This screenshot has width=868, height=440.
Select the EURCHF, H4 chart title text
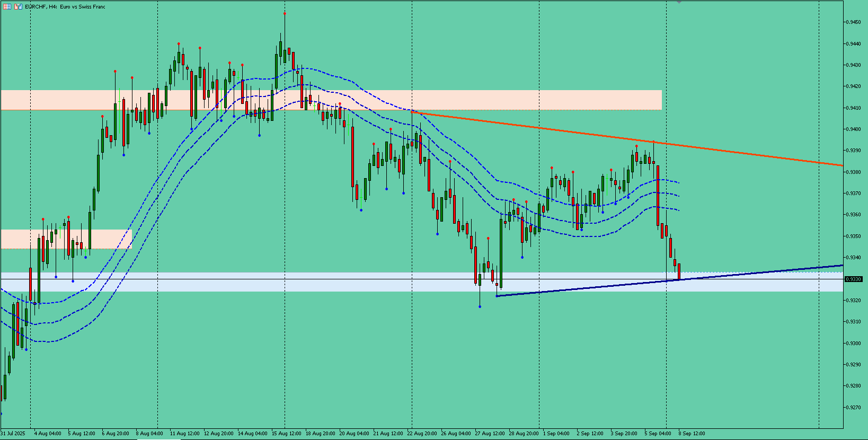[65, 6]
